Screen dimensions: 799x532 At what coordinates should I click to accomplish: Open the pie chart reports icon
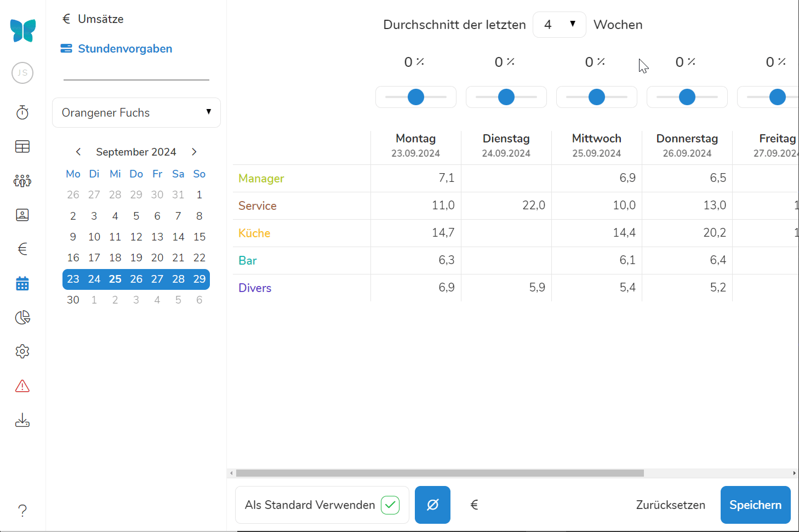point(22,317)
